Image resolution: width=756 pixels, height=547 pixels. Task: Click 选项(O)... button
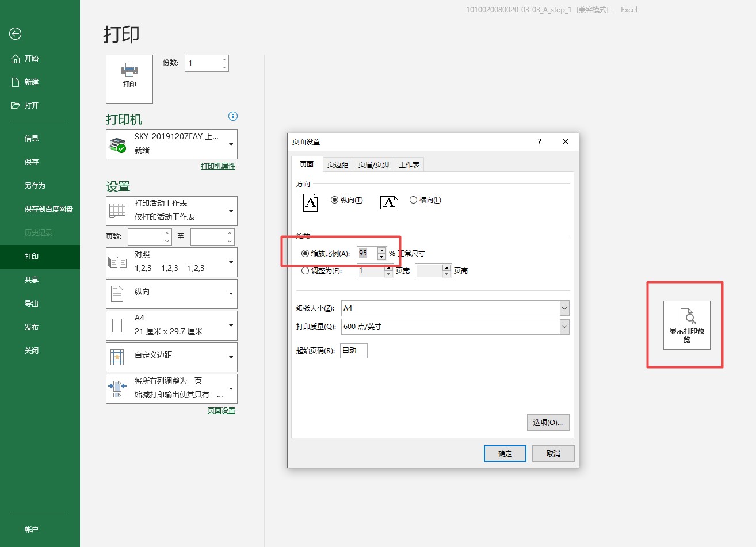point(548,422)
